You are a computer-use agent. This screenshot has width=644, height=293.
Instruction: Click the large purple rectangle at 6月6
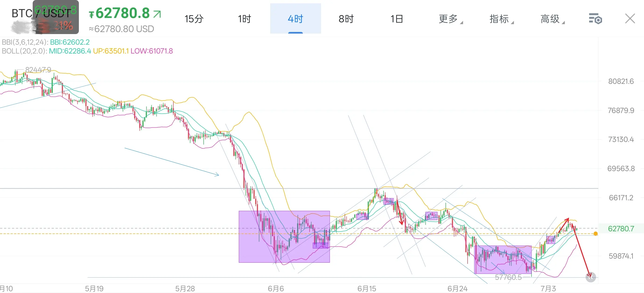click(x=284, y=237)
